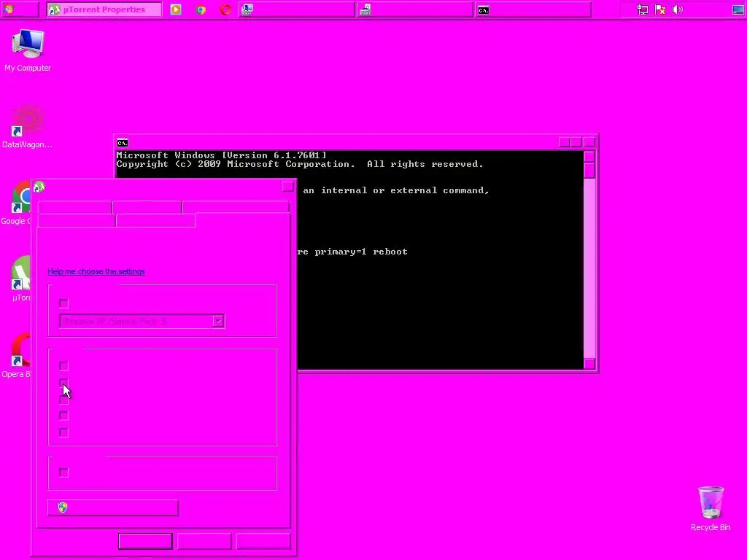Click the 'Microsoft Windows [Version 6.1.7601]' line
This screenshot has height=560, width=747.
[x=222, y=155]
